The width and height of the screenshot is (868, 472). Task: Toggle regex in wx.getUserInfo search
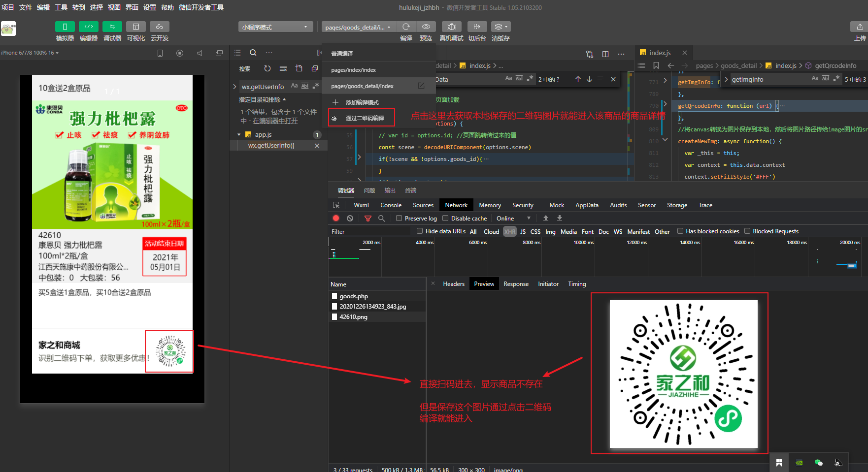click(316, 86)
